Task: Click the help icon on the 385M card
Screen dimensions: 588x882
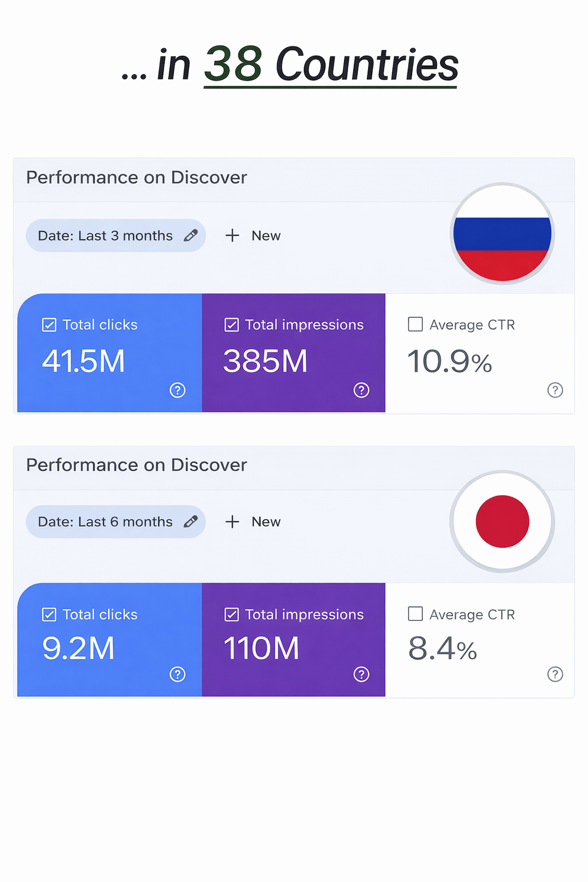Action: [362, 390]
